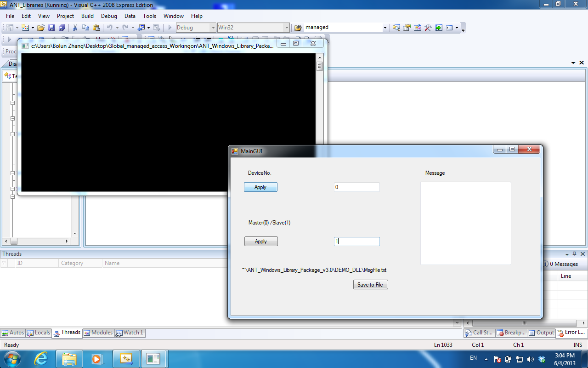Click the Start Debugging play icon
This screenshot has height=368, width=588.
[x=170, y=28]
